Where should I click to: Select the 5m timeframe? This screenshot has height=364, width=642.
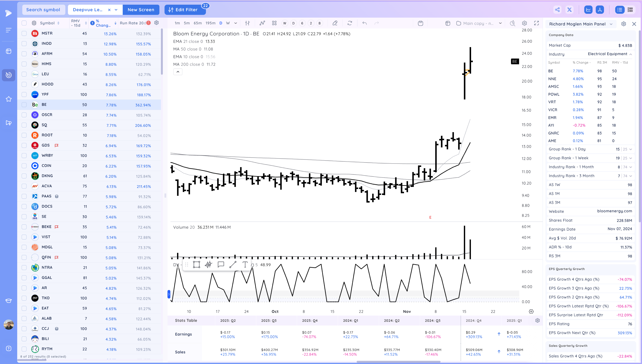click(187, 23)
